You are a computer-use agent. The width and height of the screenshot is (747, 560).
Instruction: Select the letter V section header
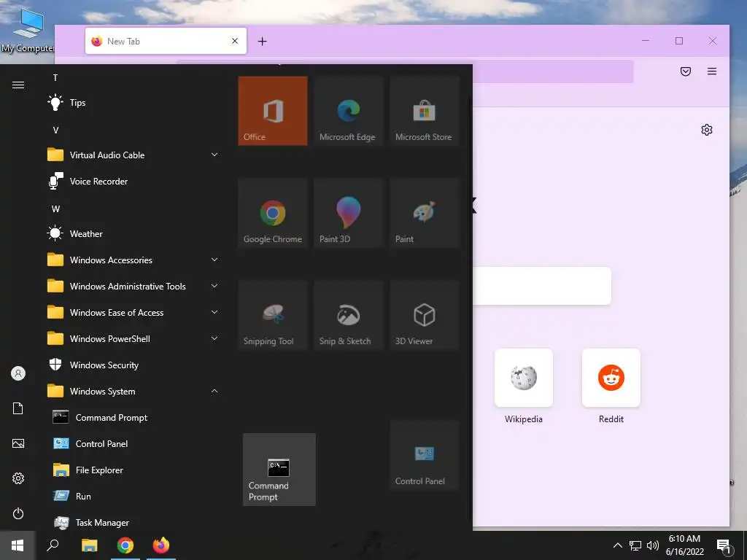pos(55,130)
